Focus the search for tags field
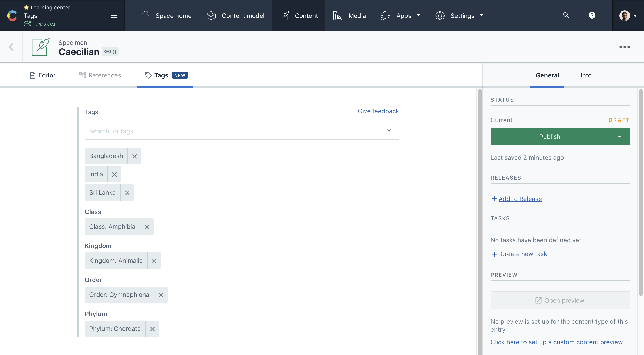The image size is (644, 355). click(x=235, y=131)
